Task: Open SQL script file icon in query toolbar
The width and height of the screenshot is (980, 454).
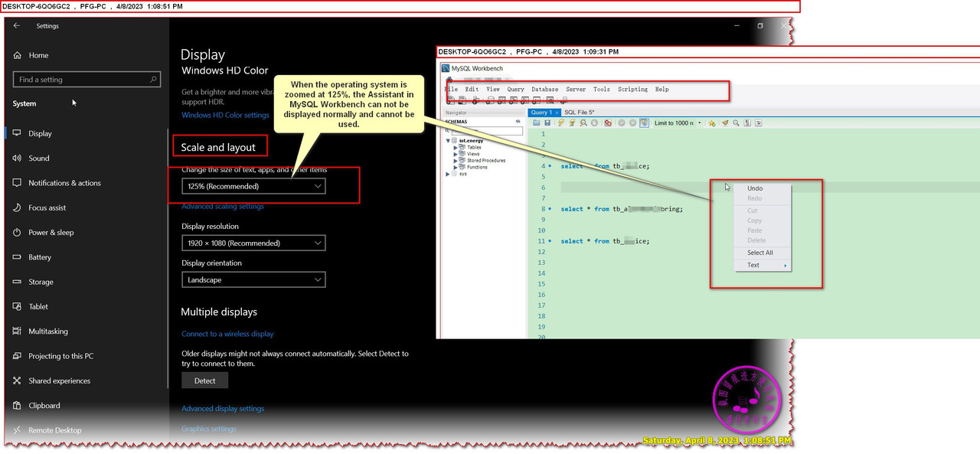Action: click(536, 122)
